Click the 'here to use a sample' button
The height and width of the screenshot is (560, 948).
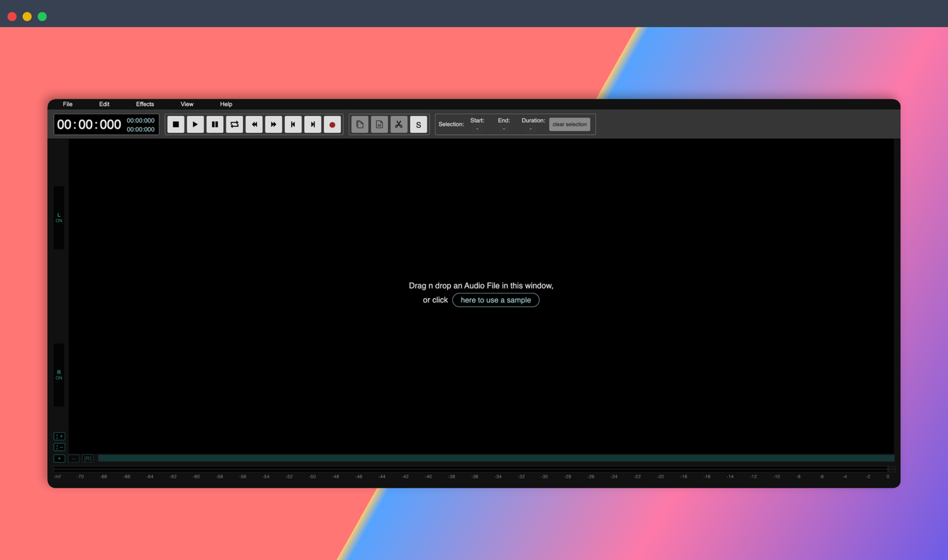point(496,300)
